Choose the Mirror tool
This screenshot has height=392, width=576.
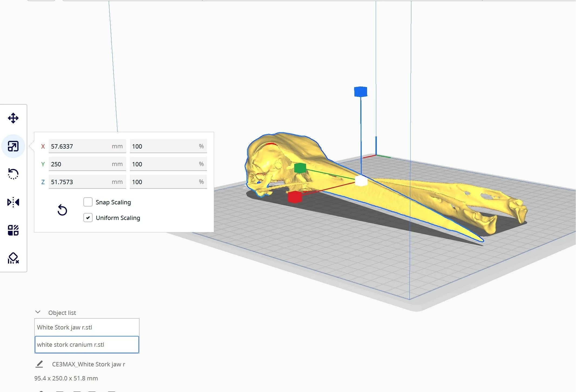point(13,202)
